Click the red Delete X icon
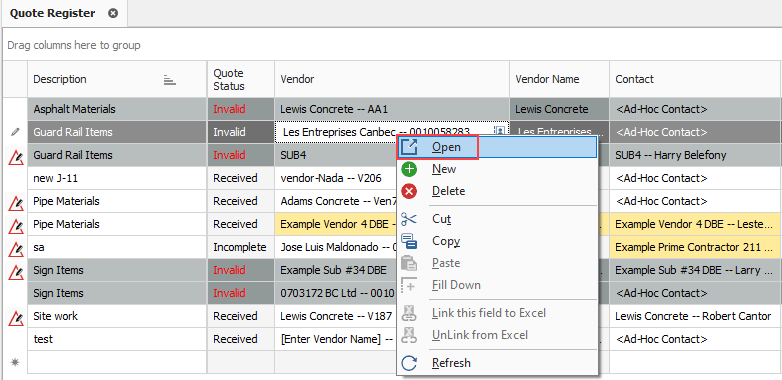 point(409,191)
